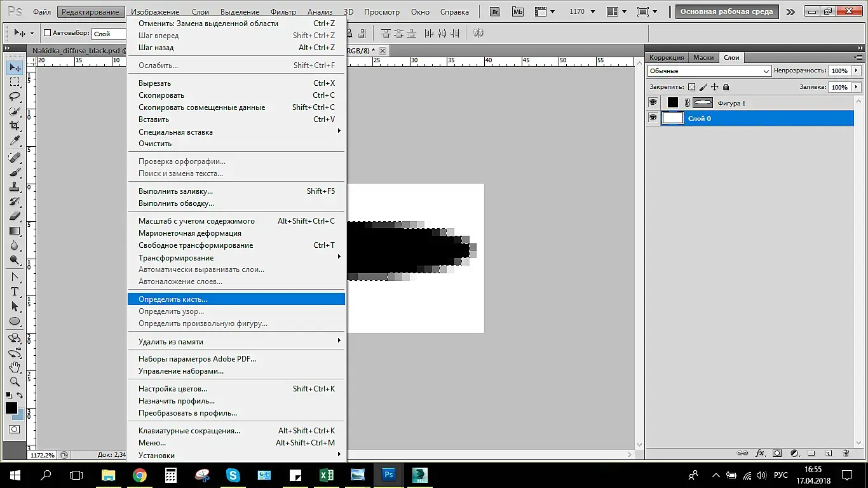Open the Файл menu

[42, 12]
